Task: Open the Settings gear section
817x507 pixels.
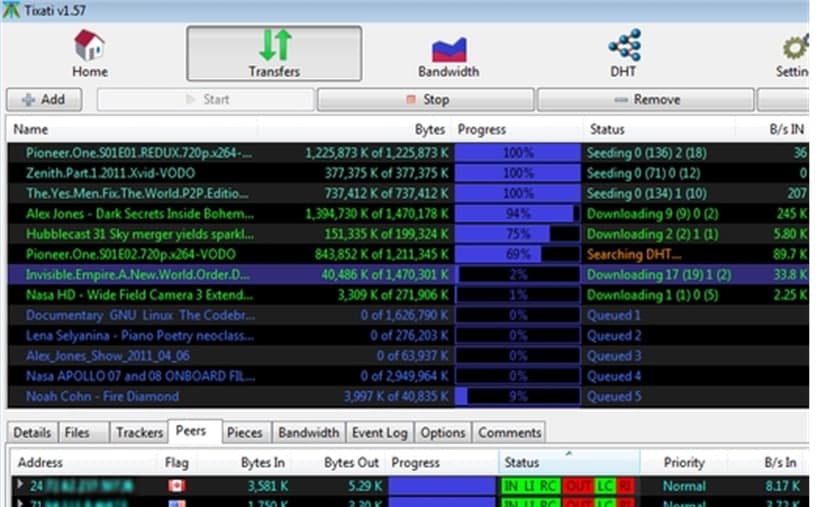Action: 794,55
